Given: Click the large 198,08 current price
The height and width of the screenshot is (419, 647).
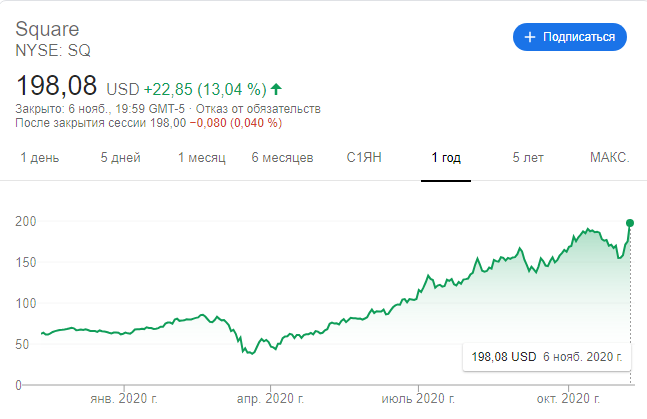Looking at the screenshot, I should click(x=58, y=86).
